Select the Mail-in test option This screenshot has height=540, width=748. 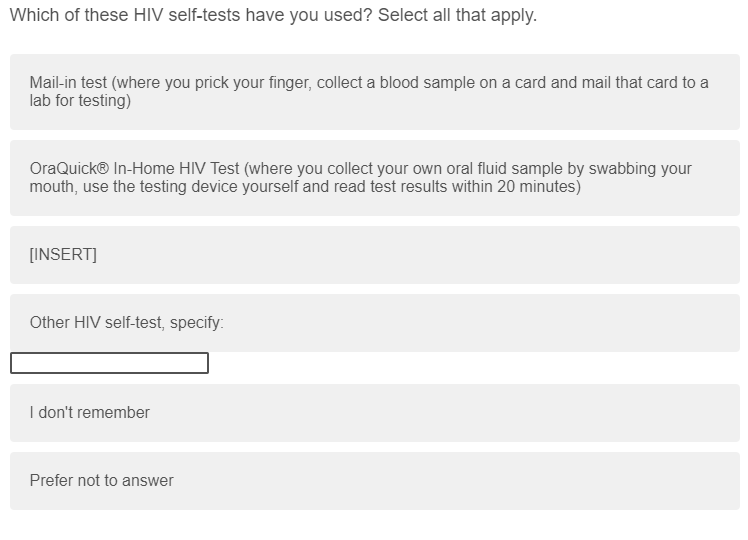pyautogui.click(x=374, y=92)
